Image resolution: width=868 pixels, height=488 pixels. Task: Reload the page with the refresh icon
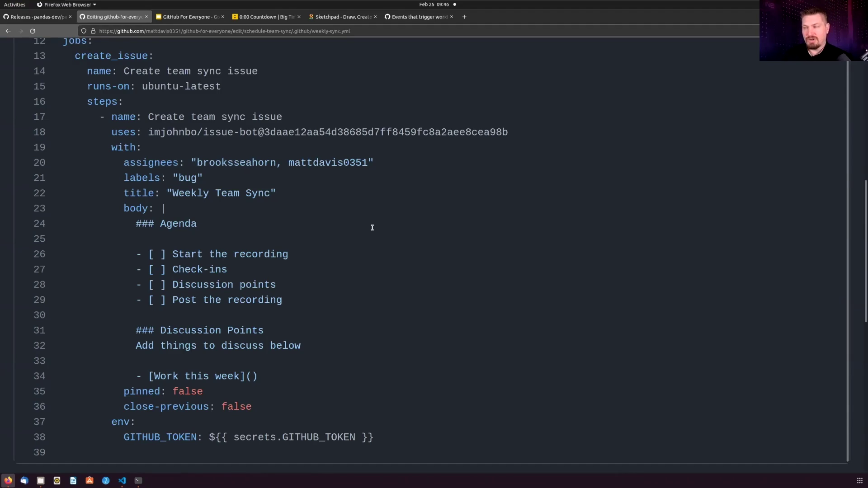(33, 31)
